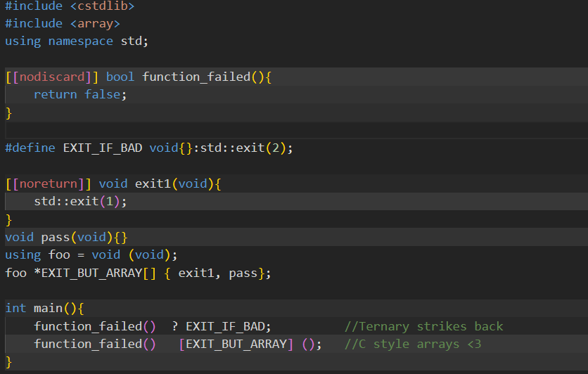Click the 'std::exit(1);' statement
Viewport: 588px width, 374px height.
coord(81,201)
